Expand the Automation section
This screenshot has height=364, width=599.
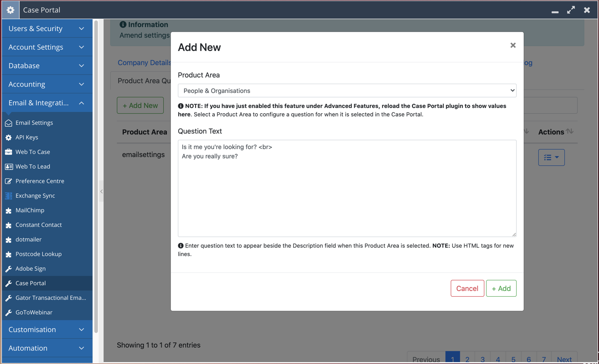click(x=47, y=348)
